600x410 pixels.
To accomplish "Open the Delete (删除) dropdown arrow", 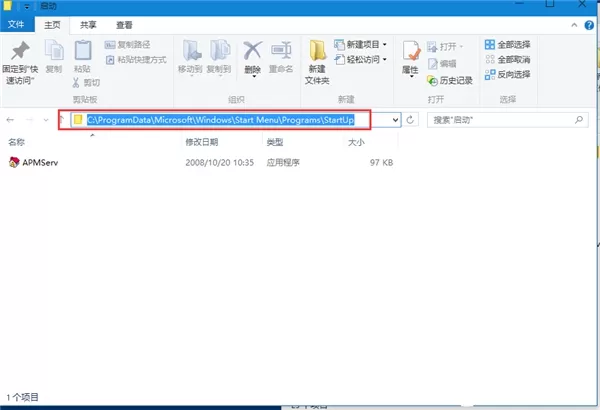I will coord(254,77).
